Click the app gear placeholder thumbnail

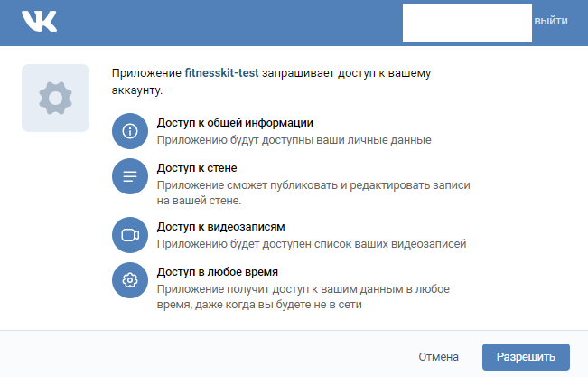[x=55, y=98]
